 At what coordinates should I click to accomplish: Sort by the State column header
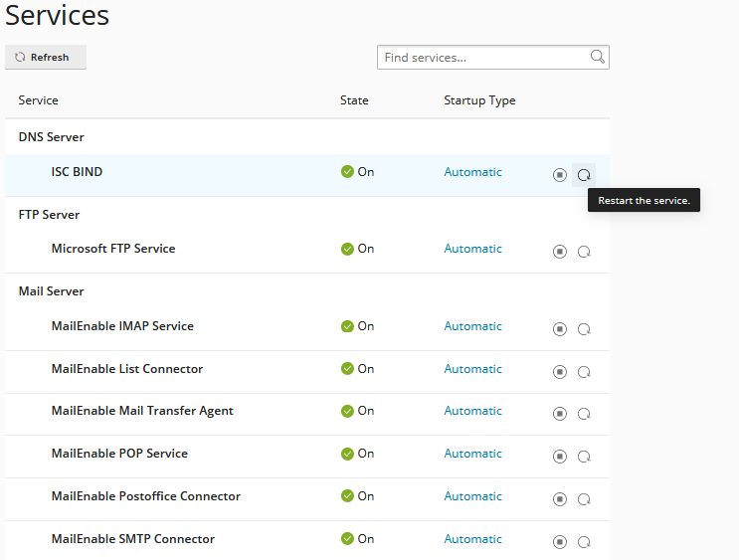pyautogui.click(x=354, y=100)
